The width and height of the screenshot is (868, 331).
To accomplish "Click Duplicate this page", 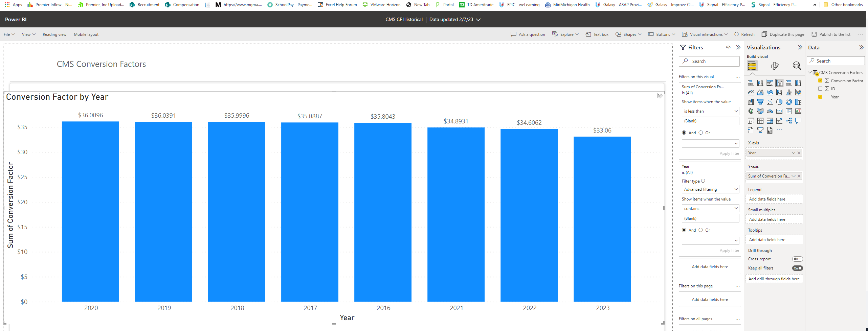I will tap(783, 34).
